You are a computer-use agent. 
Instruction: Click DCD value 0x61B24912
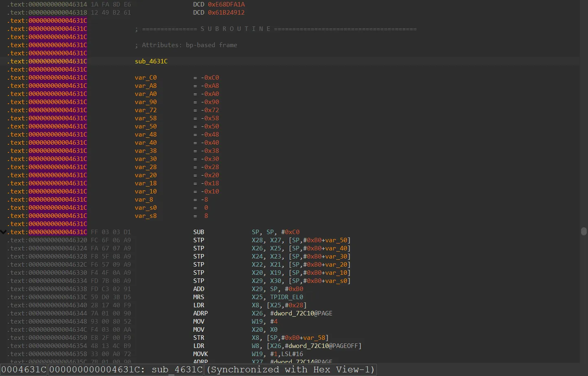click(x=226, y=13)
